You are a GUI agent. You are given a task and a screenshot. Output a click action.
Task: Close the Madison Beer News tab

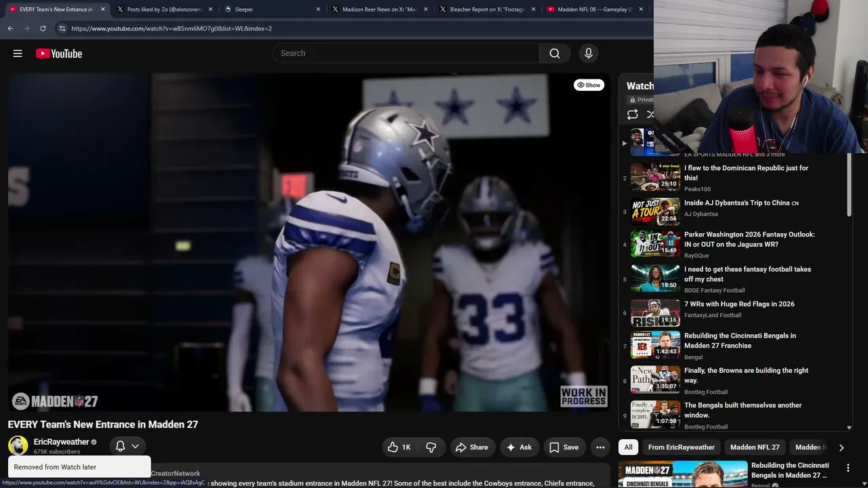tap(425, 9)
